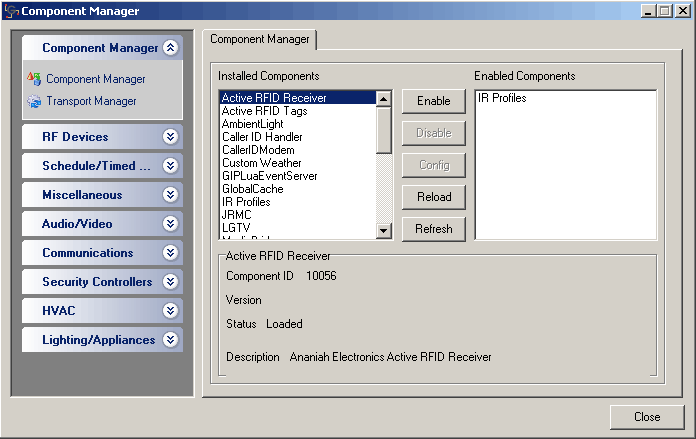Expand the Schedule/Timed section
Viewport: 696px width, 439px height.
[170, 166]
